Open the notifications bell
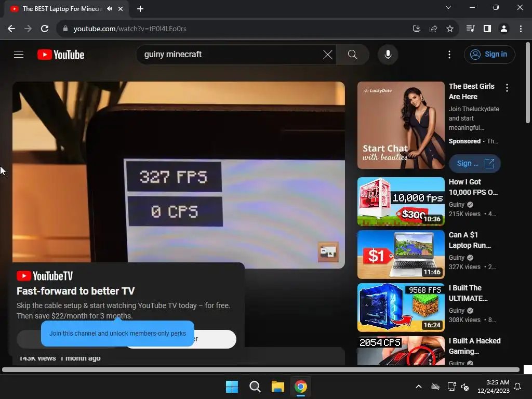The height and width of the screenshot is (399, 532). (x=518, y=387)
